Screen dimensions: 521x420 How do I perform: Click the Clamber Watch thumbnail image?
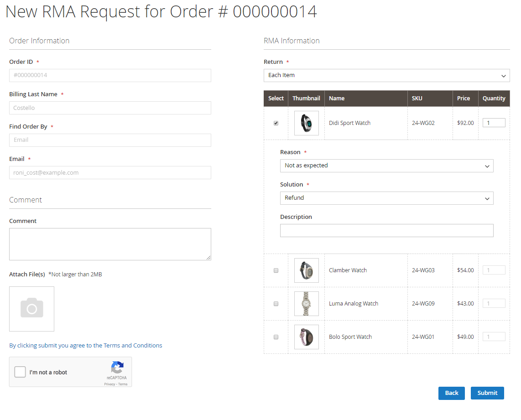[x=306, y=270]
